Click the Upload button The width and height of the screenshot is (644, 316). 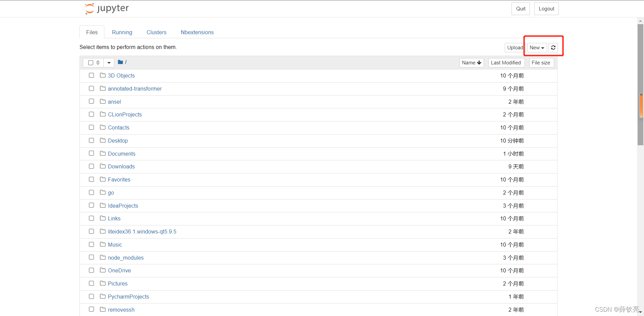(515, 48)
